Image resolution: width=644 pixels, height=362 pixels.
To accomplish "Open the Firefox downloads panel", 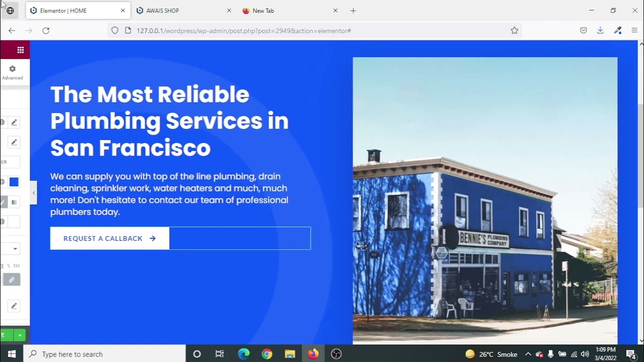I will 600,31.
